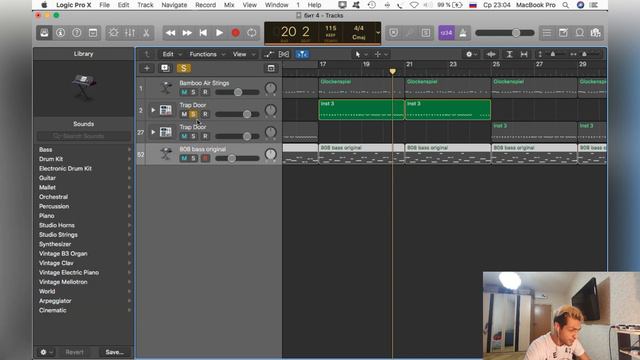Click the Show Automation button
640x360 pixels.
[268, 54]
